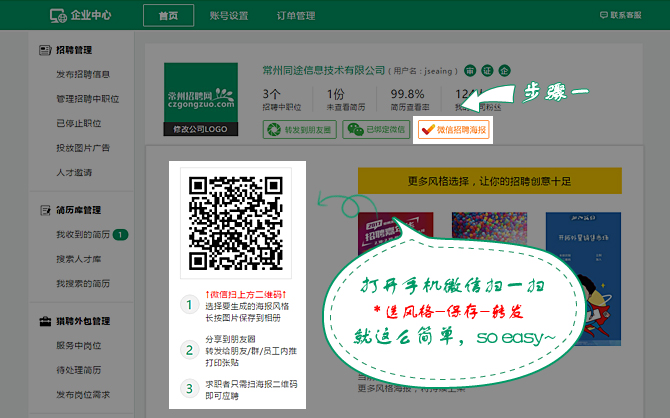
Task: Click red text 微信扫上方二维码
Action: point(246,294)
